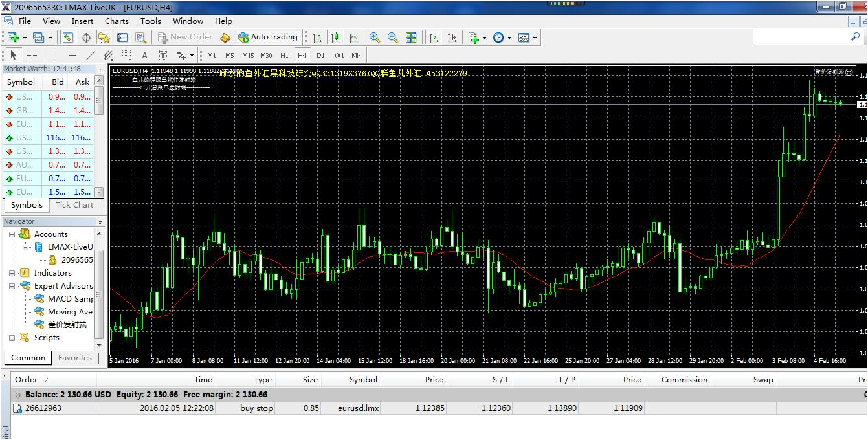Toggle the Market Watch window icon

click(x=67, y=38)
